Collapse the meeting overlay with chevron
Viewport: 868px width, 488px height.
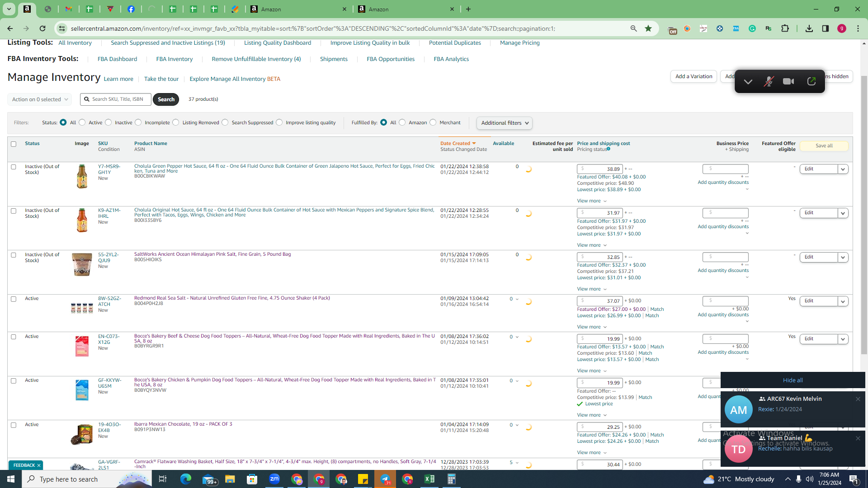(x=748, y=82)
